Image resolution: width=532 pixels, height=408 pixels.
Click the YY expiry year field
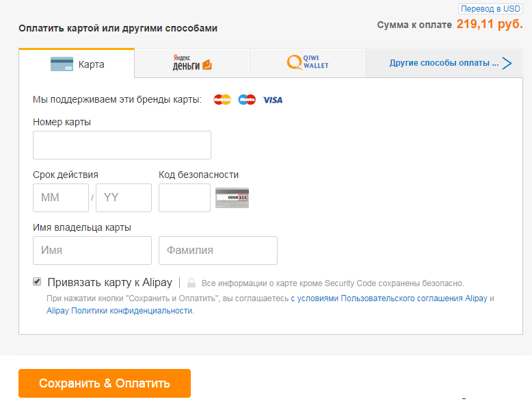point(124,198)
